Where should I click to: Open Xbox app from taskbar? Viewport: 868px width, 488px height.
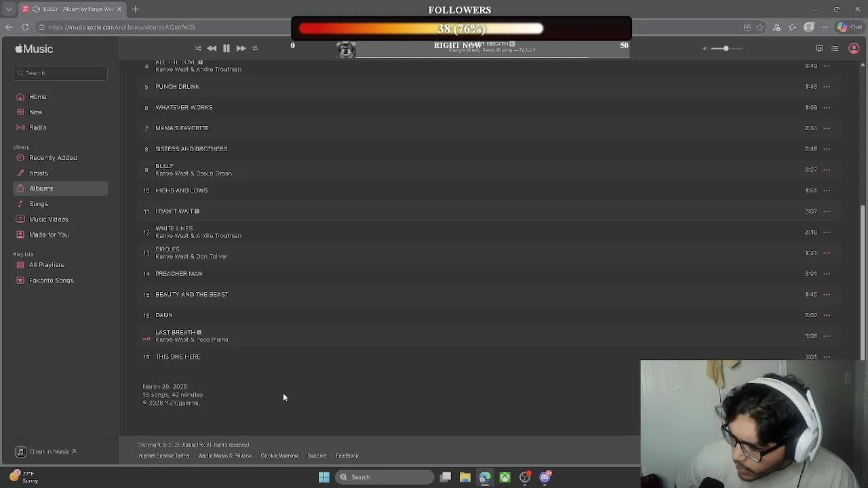click(505, 477)
